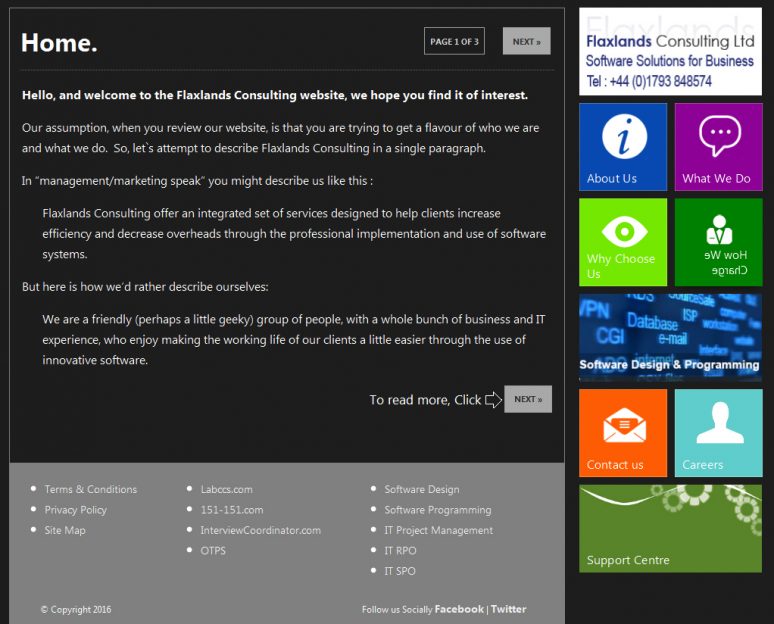Open the Terms & Conditions link
This screenshot has width=774, height=624.
tap(90, 489)
